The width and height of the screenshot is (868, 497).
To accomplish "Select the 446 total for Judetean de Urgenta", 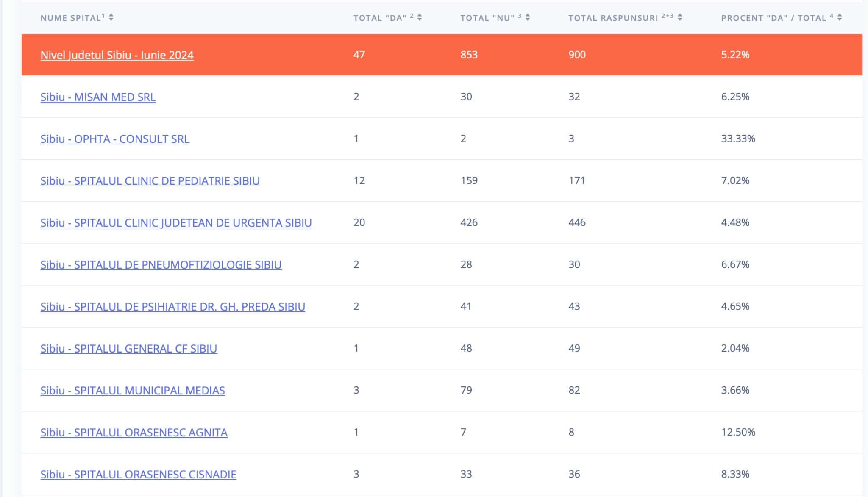I will pyautogui.click(x=577, y=222).
